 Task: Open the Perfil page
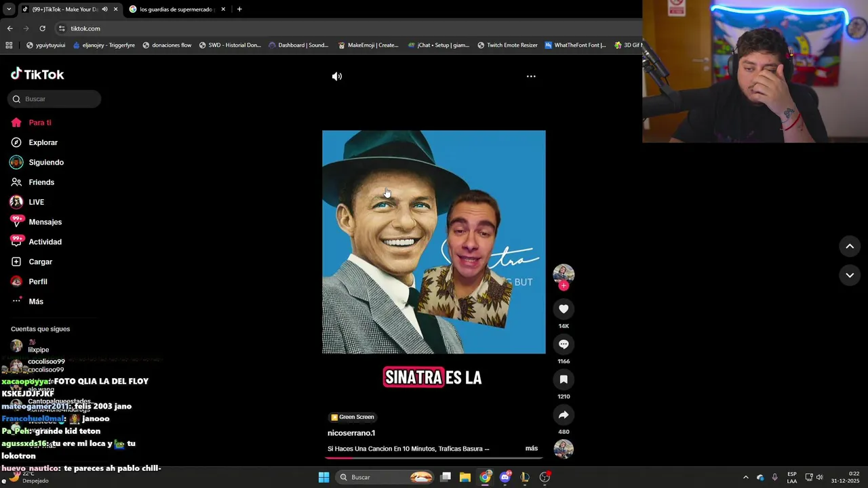(38, 281)
